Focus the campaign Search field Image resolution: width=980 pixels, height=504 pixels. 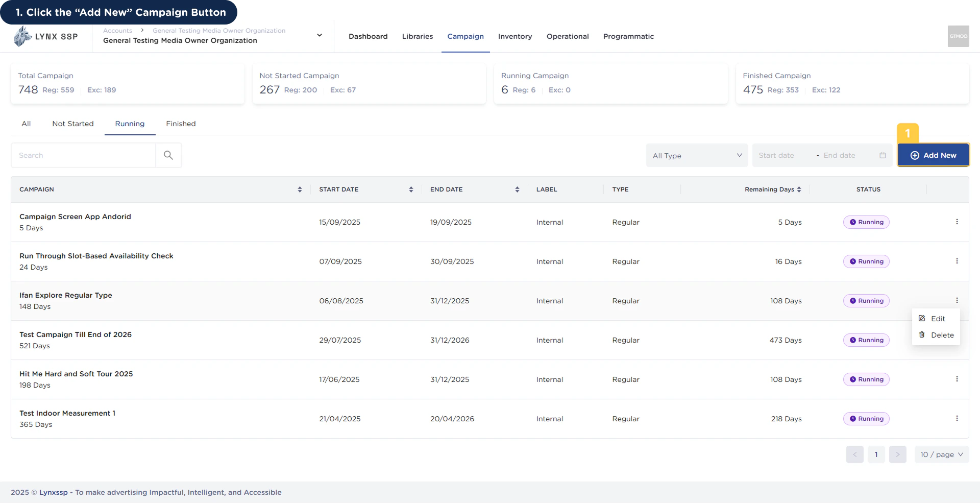83,155
